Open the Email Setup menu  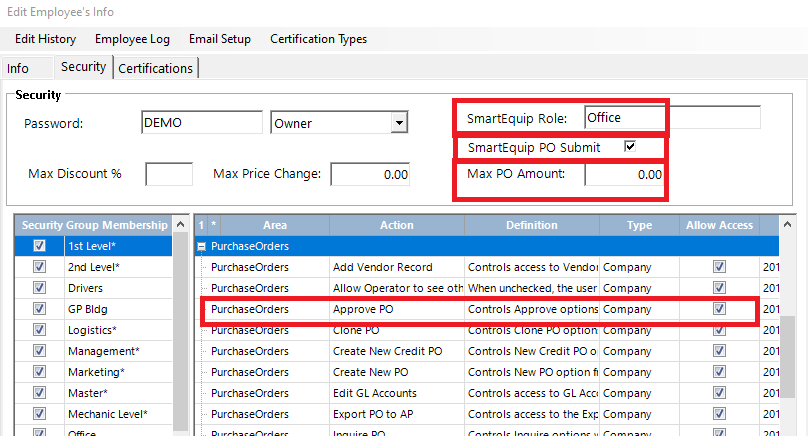pos(218,39)
